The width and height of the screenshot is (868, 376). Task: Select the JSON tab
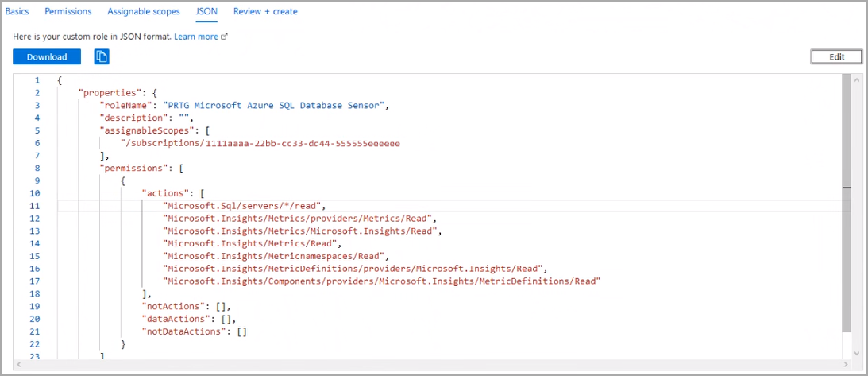pyautogui.click(x=206, y=11)
